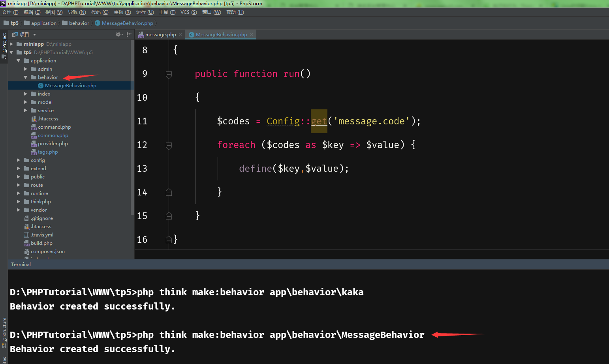Expand the public folder
The image size is (609, 364).
[19, 176]
